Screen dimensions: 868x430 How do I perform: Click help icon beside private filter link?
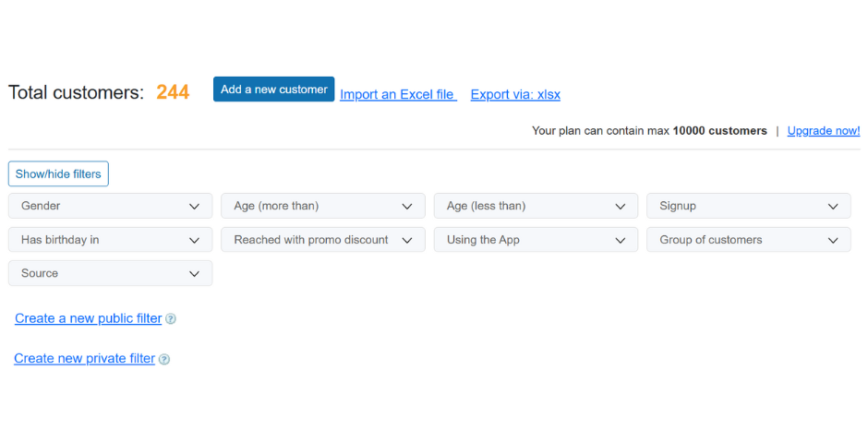164,360
